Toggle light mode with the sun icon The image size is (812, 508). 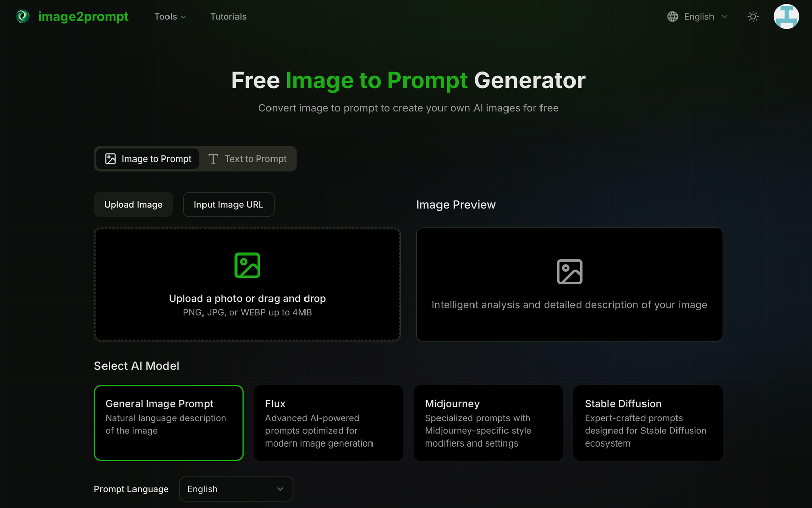pos(753,16)
